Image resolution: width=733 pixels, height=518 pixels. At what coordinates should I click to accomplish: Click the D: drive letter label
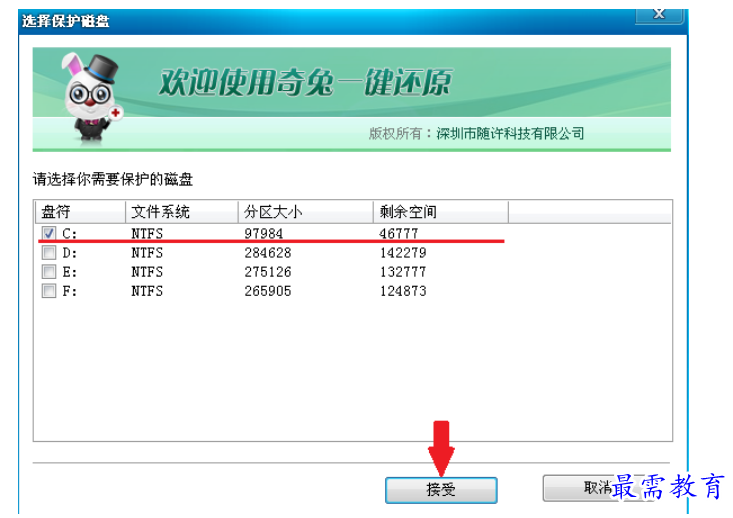70,253
